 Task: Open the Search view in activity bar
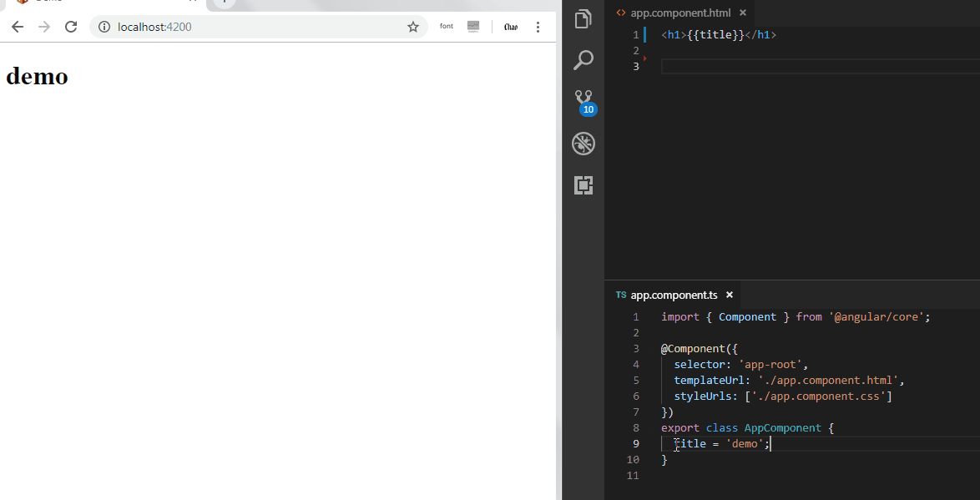point(583,60)
